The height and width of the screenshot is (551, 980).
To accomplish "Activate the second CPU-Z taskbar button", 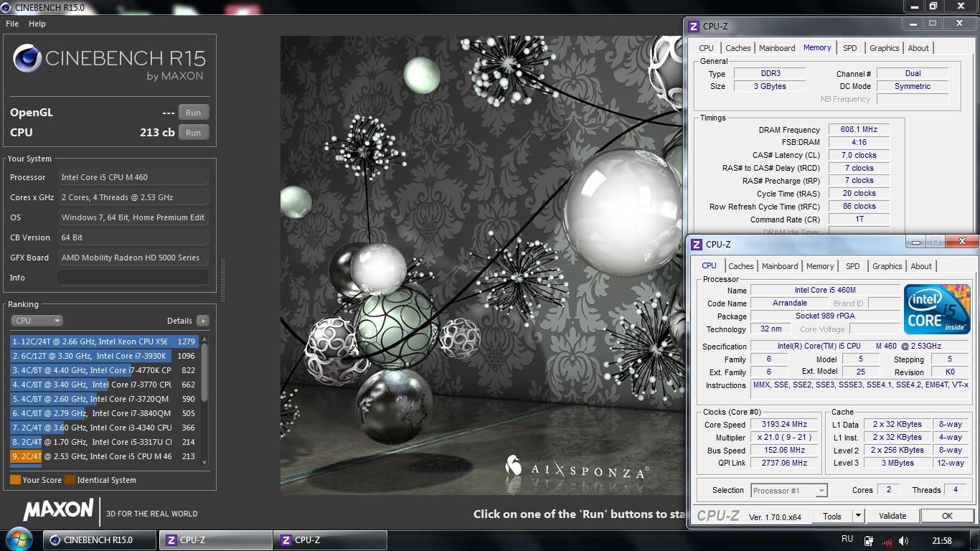I will click(x=330, y=540).
